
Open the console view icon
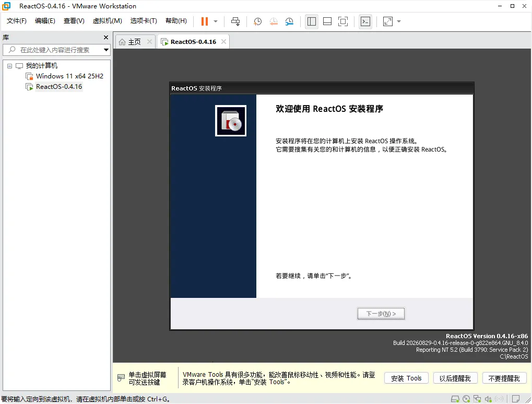[x=365, y=21]
